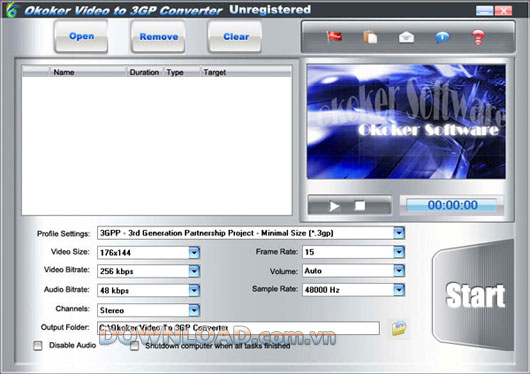Viewport: 530px width, 374px height.
Task: Clear the file list
Action: click(236, 37)
